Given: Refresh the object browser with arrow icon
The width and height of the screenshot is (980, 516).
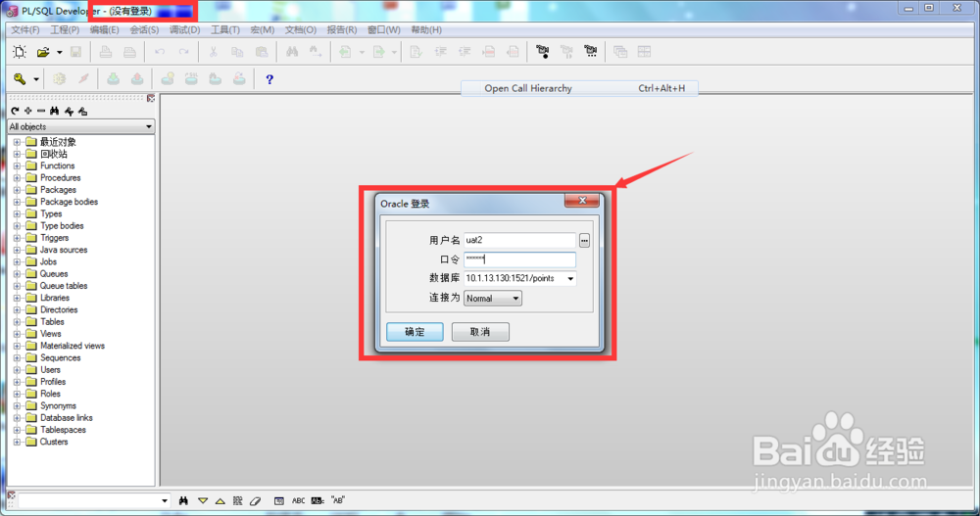Looking at the screenshot, I should 15,112.
